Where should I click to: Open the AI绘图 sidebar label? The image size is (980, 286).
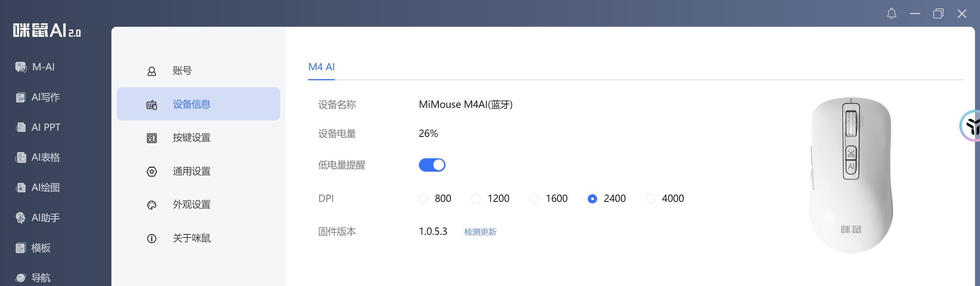[x=46, y=187]
